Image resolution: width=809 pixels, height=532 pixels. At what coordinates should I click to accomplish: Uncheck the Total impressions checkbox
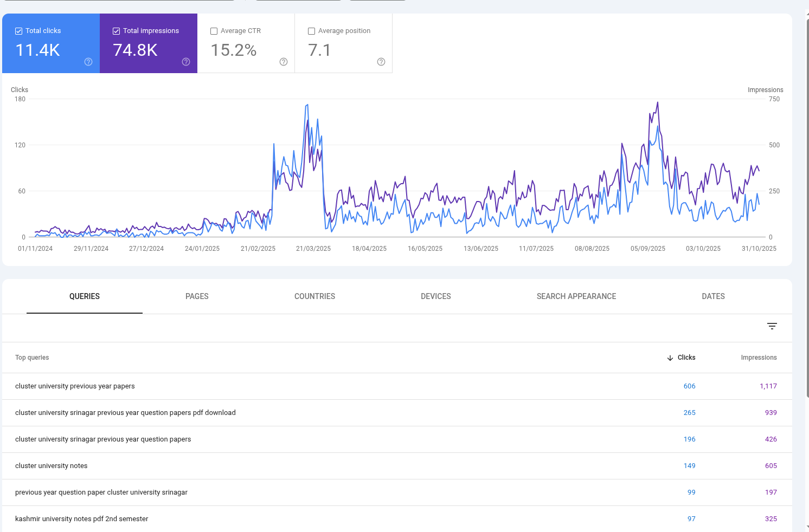click(117, 31)
